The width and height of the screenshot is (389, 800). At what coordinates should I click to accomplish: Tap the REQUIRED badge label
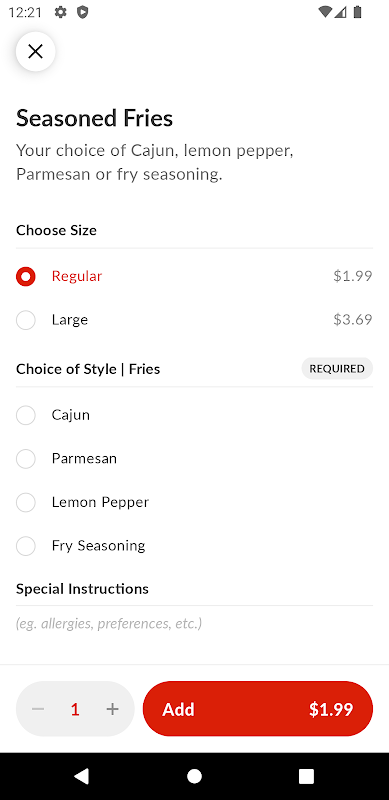click(x=337, y=368)
